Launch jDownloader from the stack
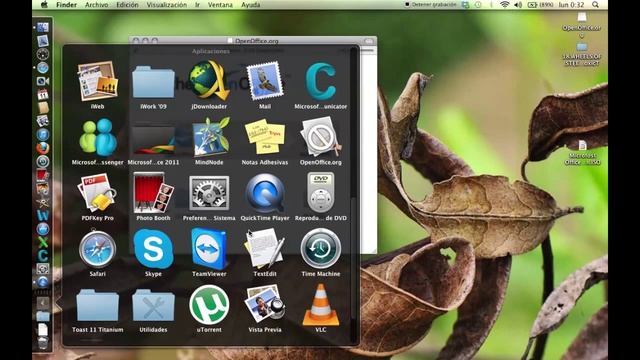Screen dimensions: 640x360 coord(209,81)
